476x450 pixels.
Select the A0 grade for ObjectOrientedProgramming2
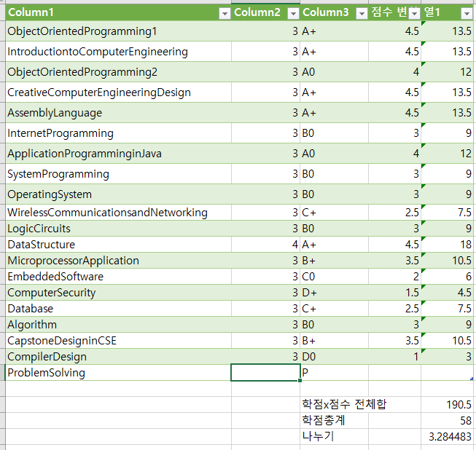click(x=335, y=72)
